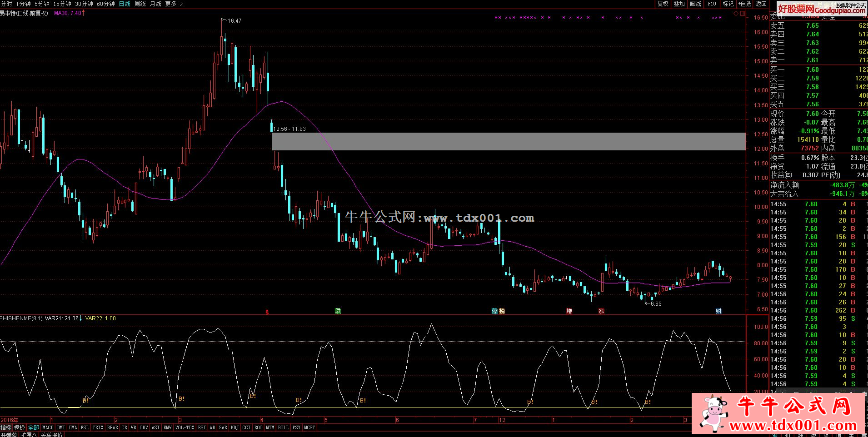Click the MA30: 7.40 indicator label

68,13
